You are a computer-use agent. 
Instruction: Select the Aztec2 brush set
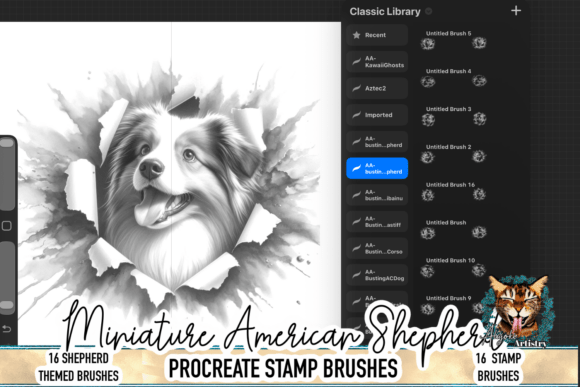377,88
